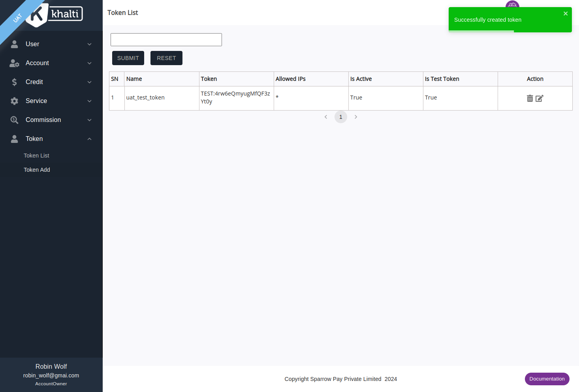Click the Account gear-person icon
The width and height of the screenshot is (579, 392).
[15, 63]
